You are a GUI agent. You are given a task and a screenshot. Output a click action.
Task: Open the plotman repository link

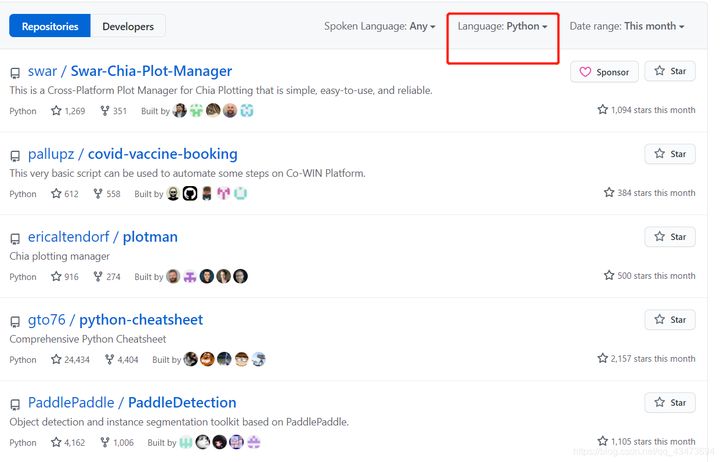click(150, 237)
